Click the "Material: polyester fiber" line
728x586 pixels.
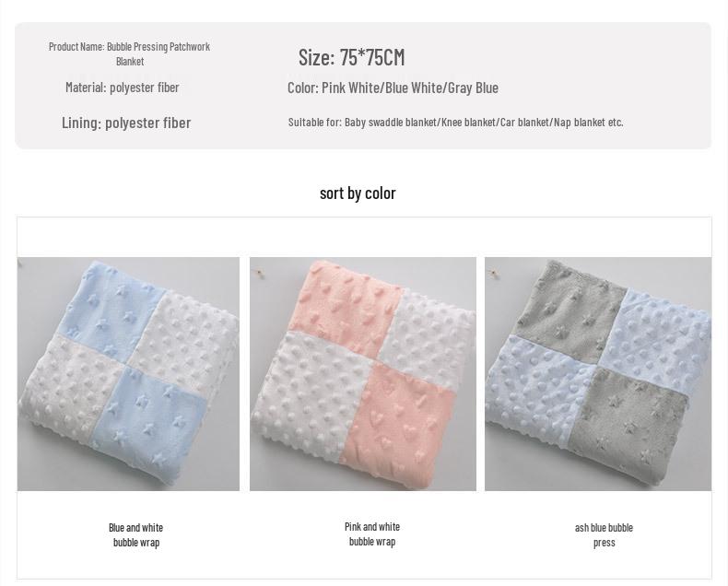pyautogui.click(x=123, y=88)
